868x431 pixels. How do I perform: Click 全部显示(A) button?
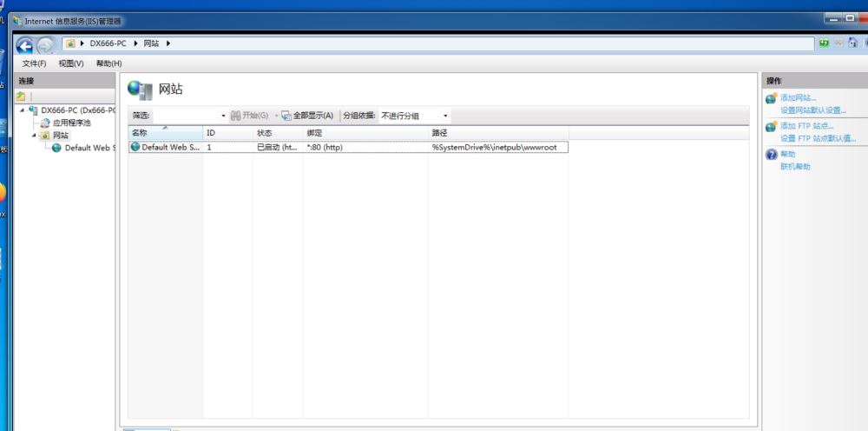[x=308, y=116]
